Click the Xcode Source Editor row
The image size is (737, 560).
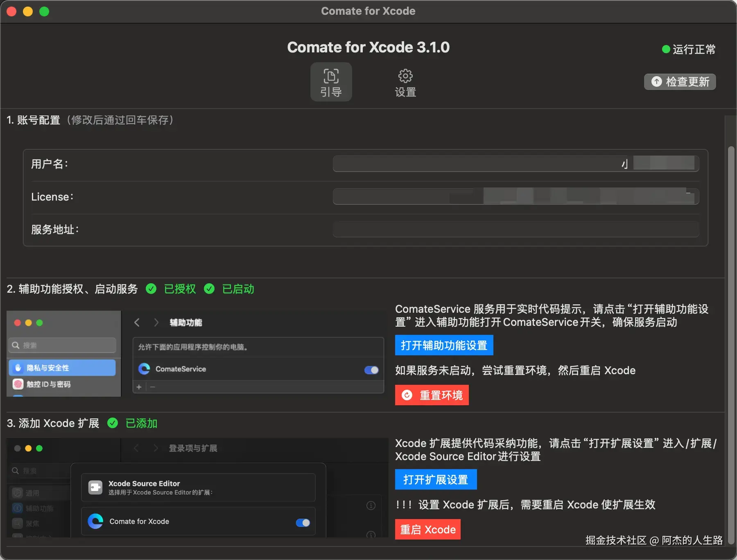point(198,488)
